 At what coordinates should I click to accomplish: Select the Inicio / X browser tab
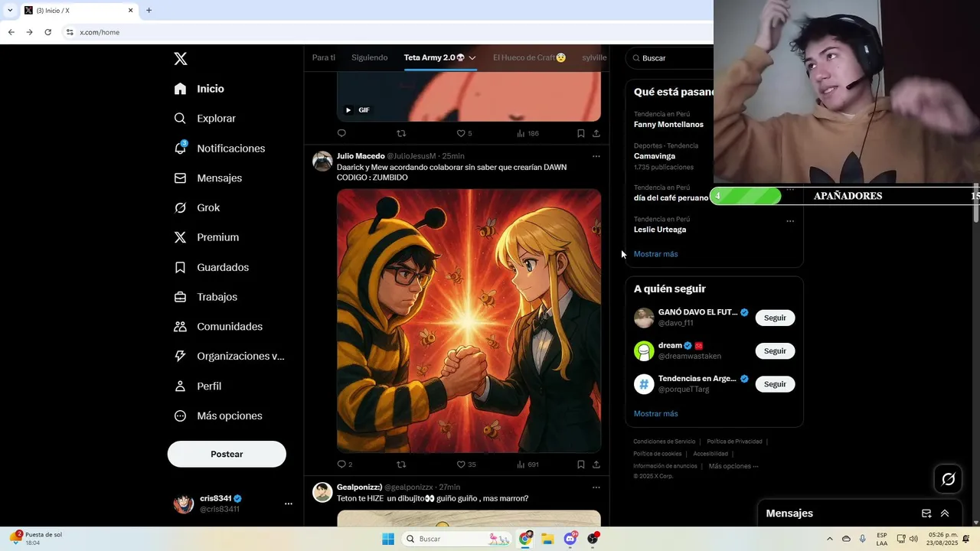tap(77, 11)
